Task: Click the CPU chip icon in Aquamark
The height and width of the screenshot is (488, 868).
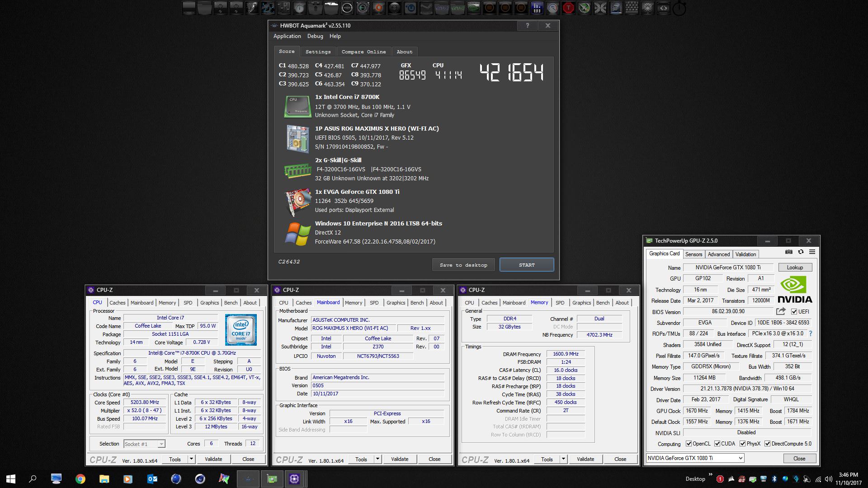Action: click(297, 107)
